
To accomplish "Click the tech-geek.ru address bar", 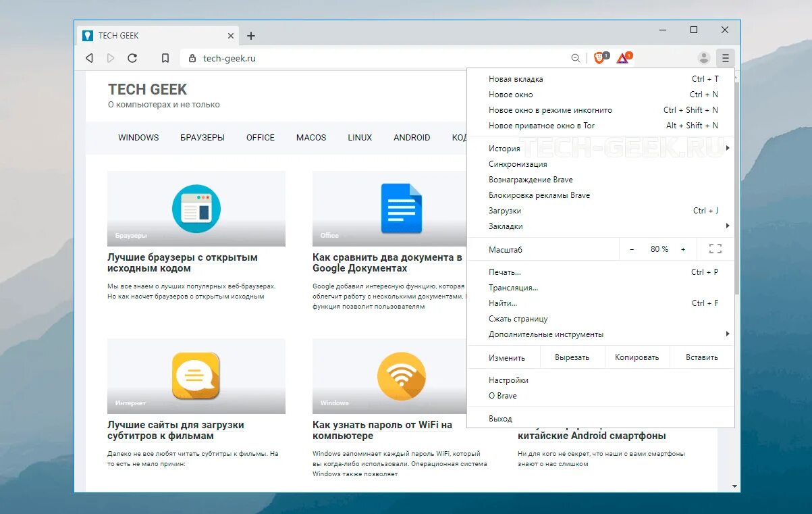I will click(383, 58).
